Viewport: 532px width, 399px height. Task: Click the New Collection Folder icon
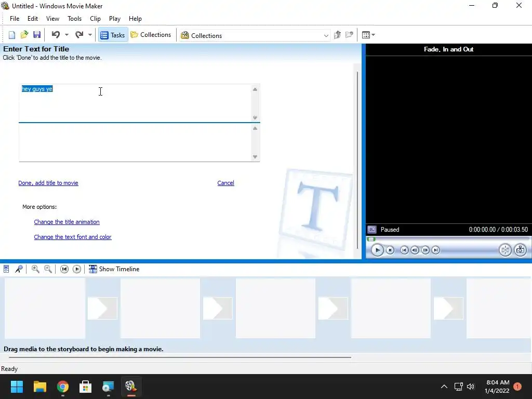pos(349,35)
